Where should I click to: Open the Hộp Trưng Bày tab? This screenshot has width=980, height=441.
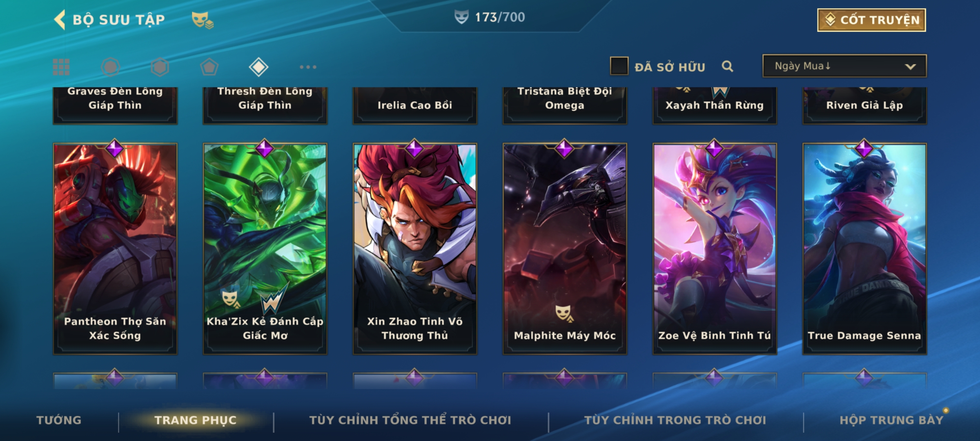(891, 420)
